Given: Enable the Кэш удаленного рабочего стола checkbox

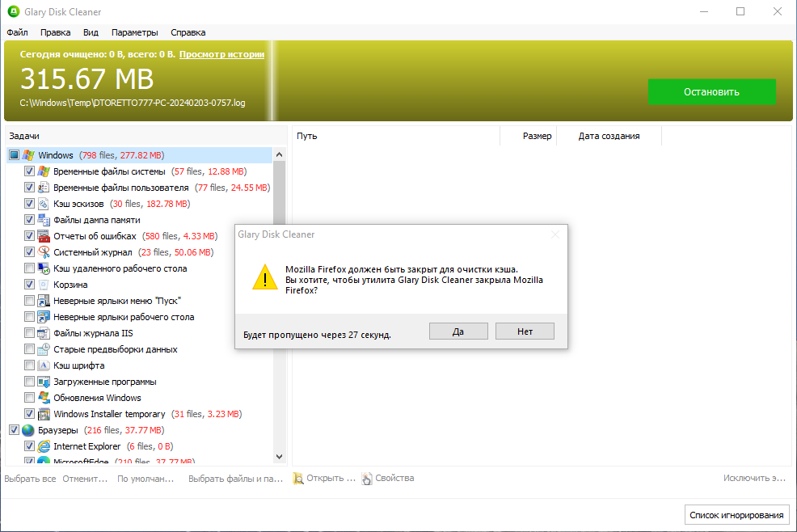Looking at the screenshot, I should 29,268.
